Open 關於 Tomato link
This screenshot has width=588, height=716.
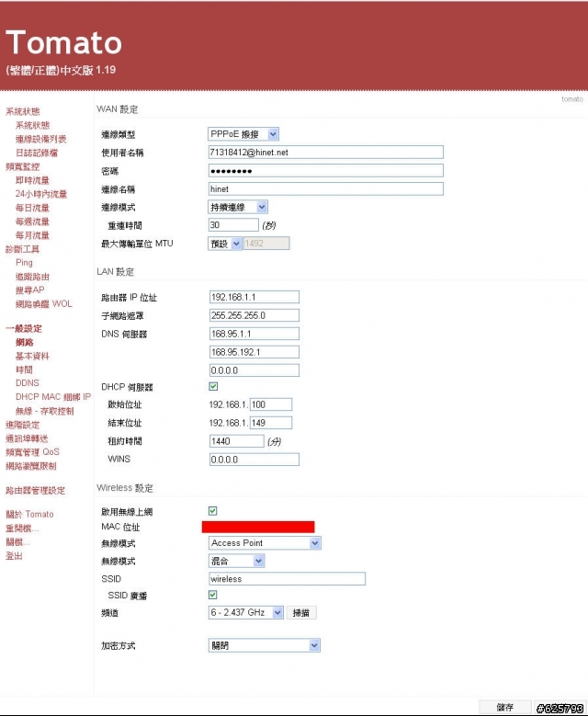29,515
